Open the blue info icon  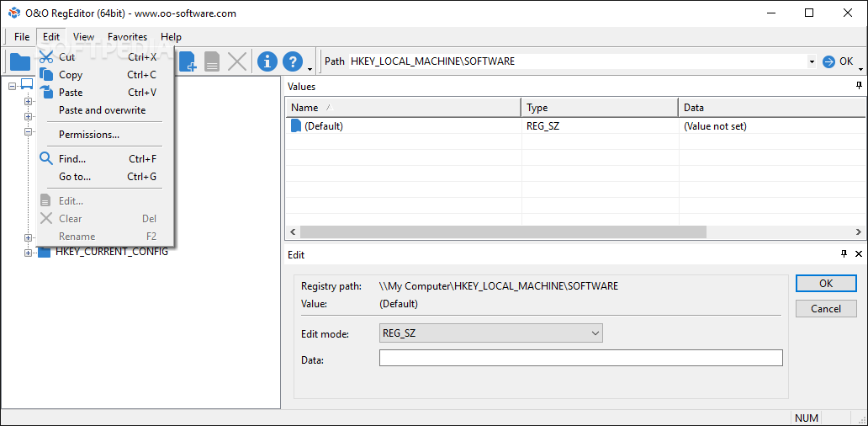[x=267, y=61]
